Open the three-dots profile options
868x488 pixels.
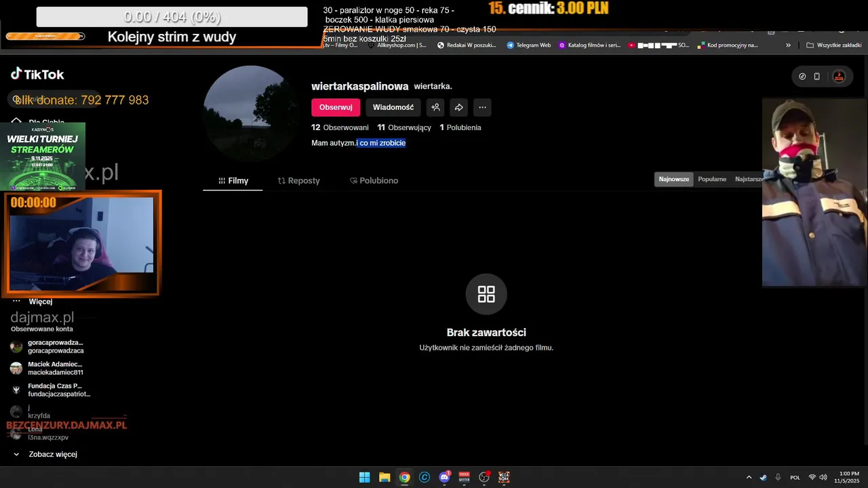[x=482, y=107]
